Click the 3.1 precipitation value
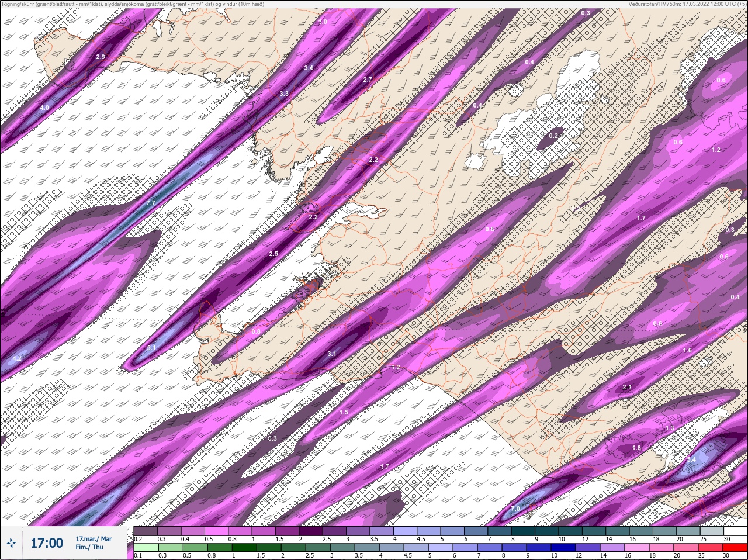 point(332,354)
